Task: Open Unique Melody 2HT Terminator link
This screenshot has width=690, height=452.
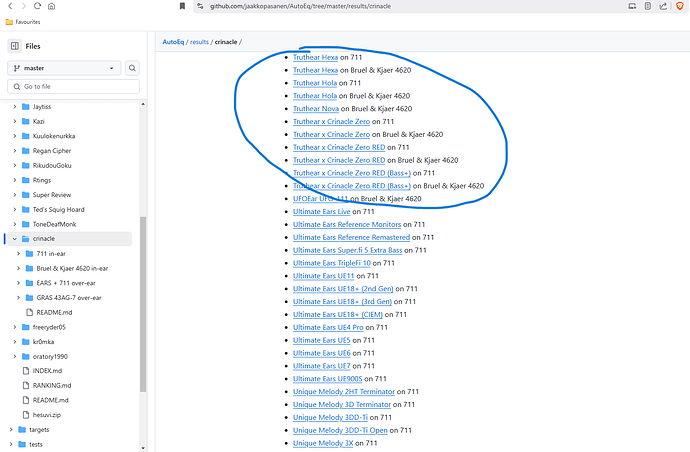Action: tap(344, 392)
